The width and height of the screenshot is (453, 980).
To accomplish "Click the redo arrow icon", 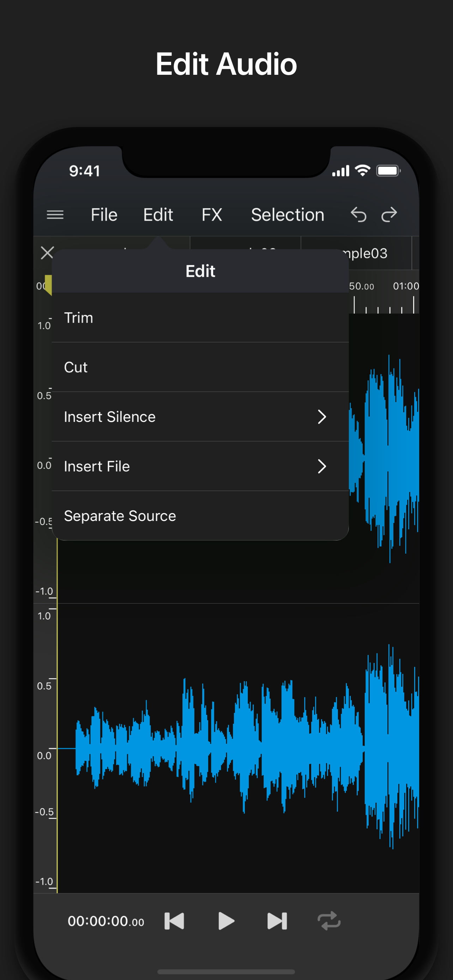I will (x=389, y=215).
